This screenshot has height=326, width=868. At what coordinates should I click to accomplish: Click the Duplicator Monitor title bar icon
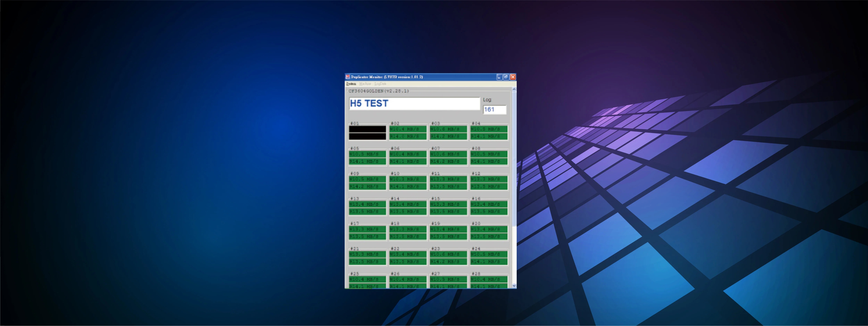click(348, 77)
